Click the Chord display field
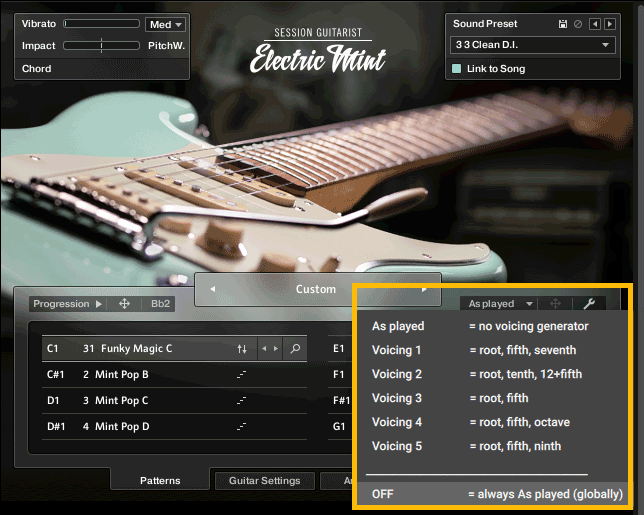 pyautogui.click(x=102, y=69)
